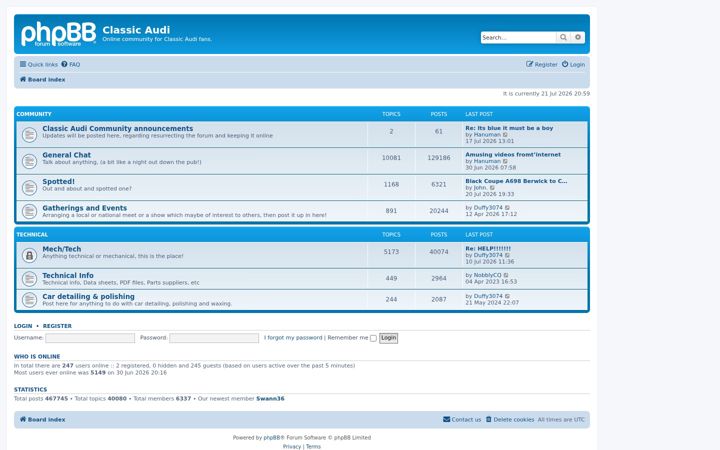Open John.'s profile in Spotted! row
This screenshot has width=720, height=450.
pyautogui.click(x=480, y=187)
